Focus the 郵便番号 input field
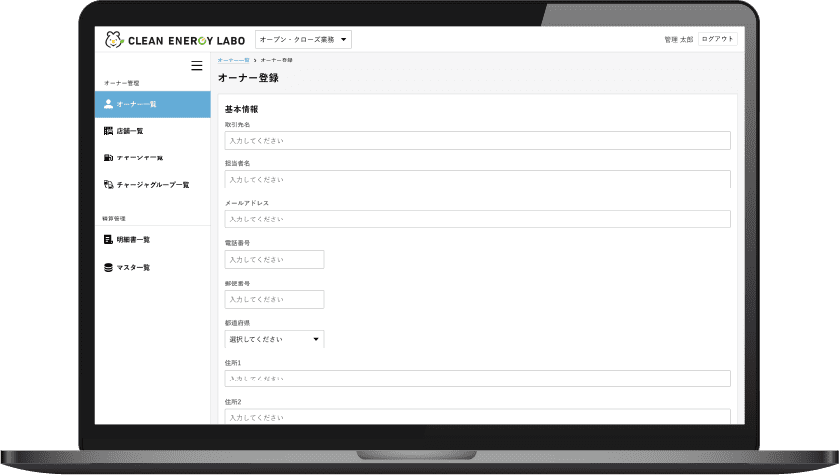The width and height of the screenshot is (839, 475). point(274,299)
